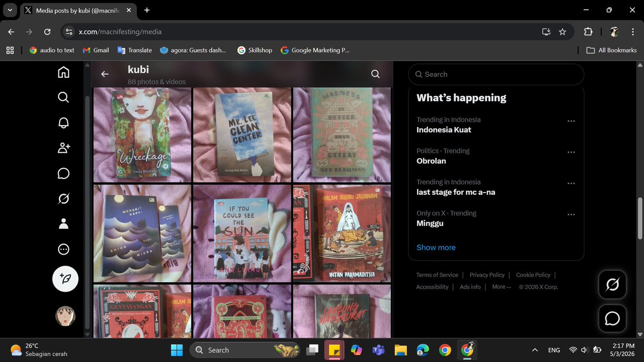The image size is (644, 362).
Task: Open the apps grid icon in the bookmarks bar
Action: coord(10,50)
